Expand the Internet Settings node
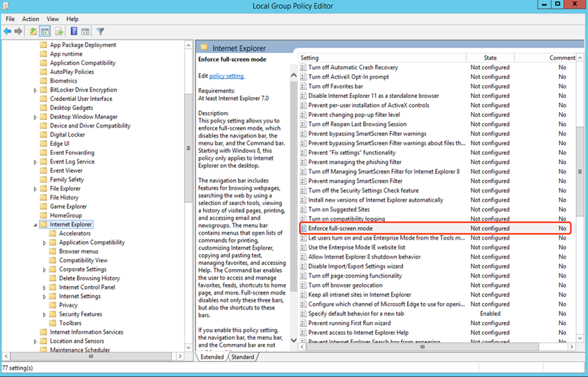 pos(44,297)
